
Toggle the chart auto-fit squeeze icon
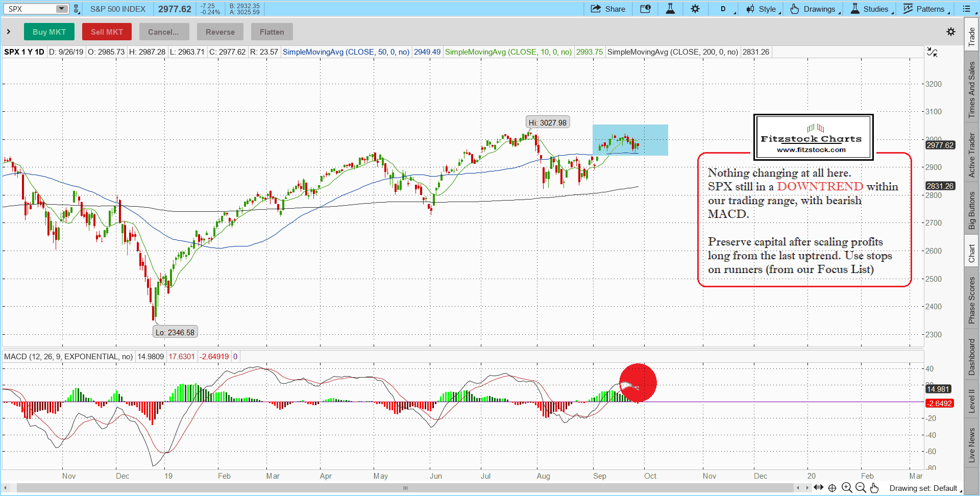tap(932, 52)
